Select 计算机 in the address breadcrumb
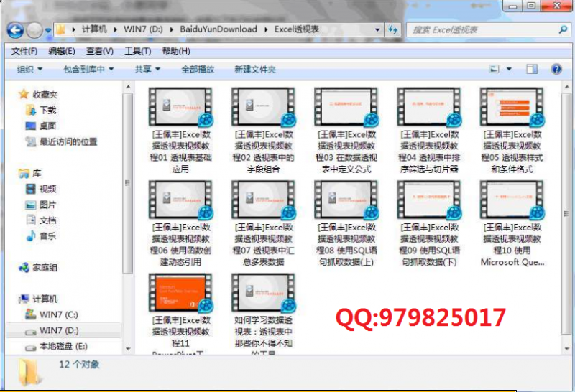 pos(94,29)
